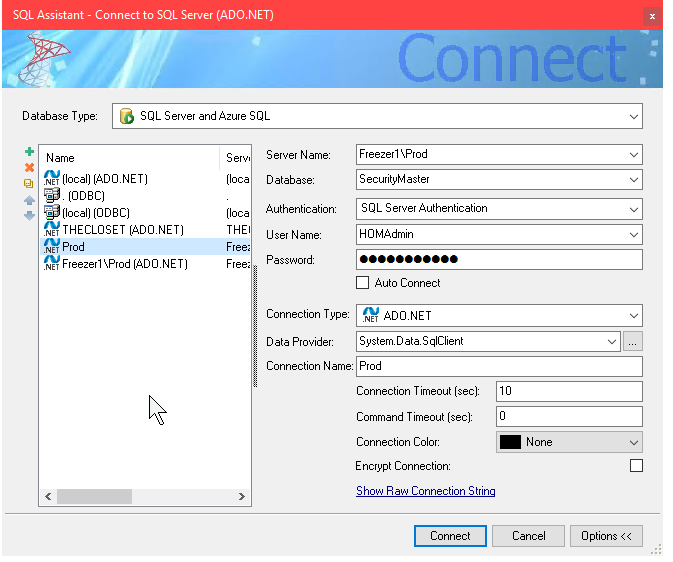The width and height of the screenshot is (673, 562).
Task: Click the orange X delete-connection icon
Action: 29,167
